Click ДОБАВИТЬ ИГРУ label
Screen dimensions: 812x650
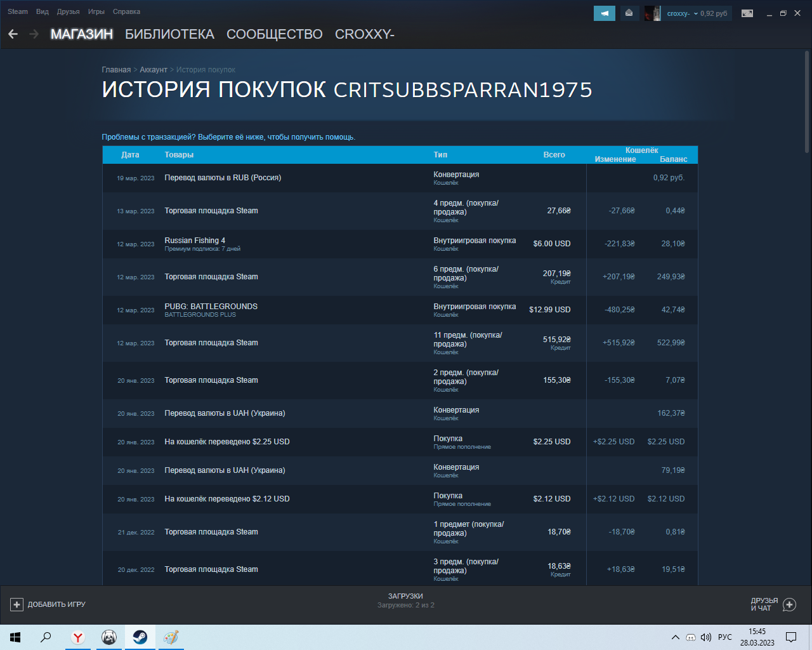click(56, 604)
